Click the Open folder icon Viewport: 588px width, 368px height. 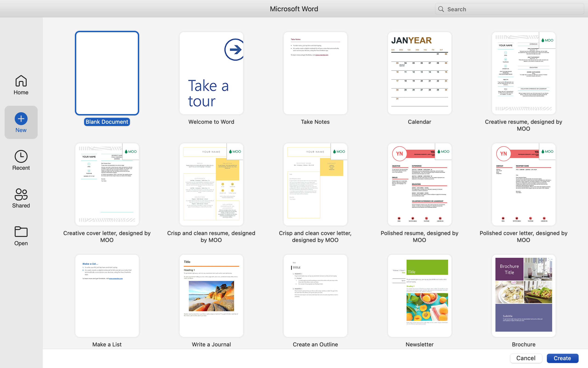21,232
